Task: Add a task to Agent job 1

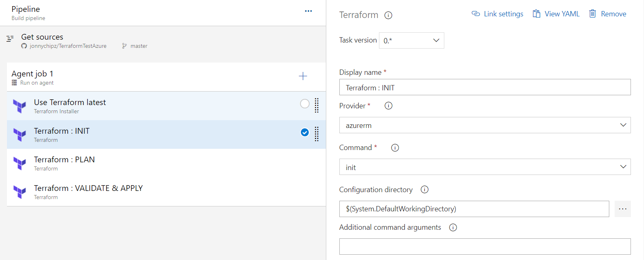Action: (303, 76)
